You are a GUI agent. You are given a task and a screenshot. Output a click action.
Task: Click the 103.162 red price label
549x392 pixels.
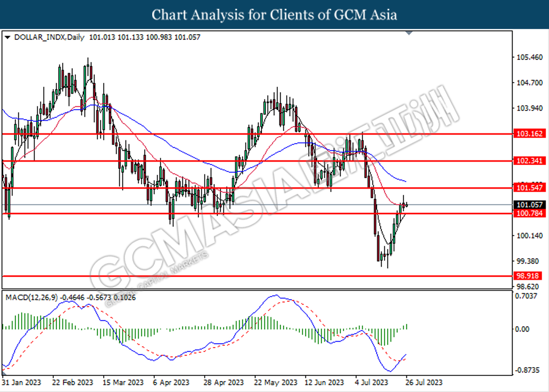530,134
